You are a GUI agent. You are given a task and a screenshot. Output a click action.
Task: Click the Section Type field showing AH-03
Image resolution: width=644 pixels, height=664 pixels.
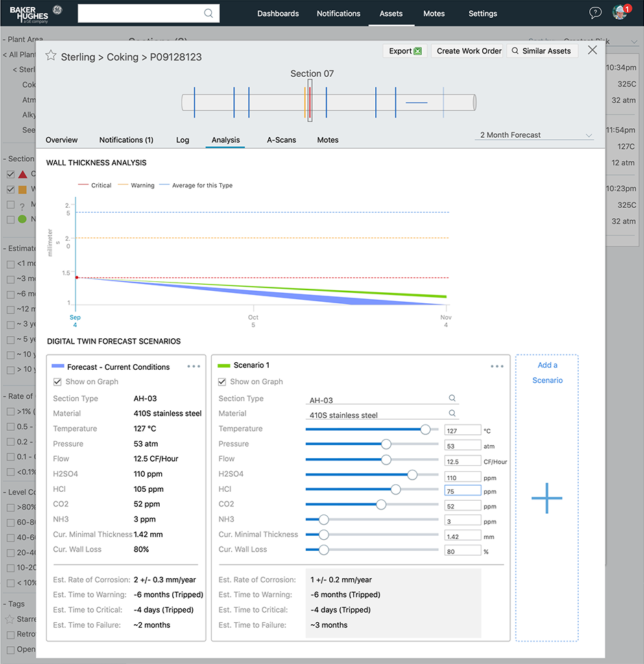pyautogui.click(x=381, y=399)
